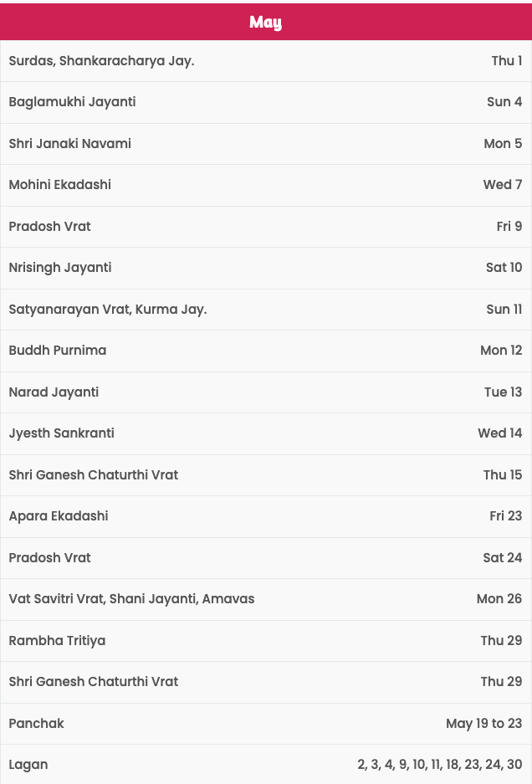The image size is (532, 784).
Task: Select the Rambha Tritiya entry
Action: 265,640
